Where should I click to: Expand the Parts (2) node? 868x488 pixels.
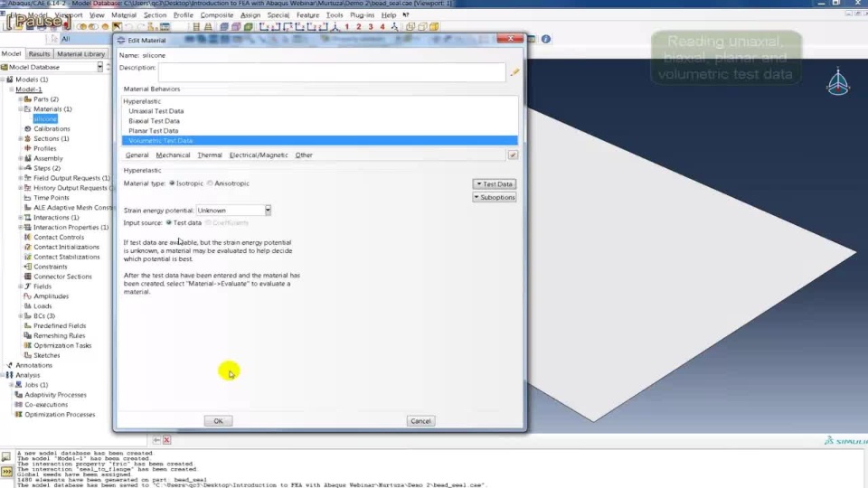(21, 99)
